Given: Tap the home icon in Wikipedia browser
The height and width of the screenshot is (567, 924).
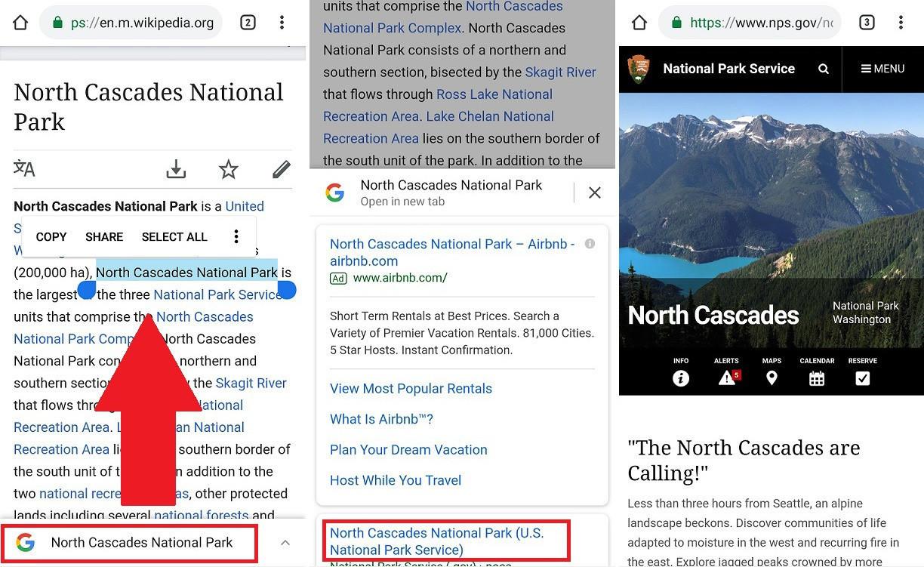Looking at the screenshot, I should pos(20,23).
